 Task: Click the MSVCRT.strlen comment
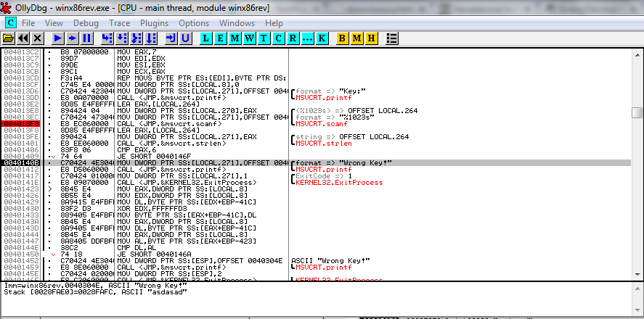323,144
